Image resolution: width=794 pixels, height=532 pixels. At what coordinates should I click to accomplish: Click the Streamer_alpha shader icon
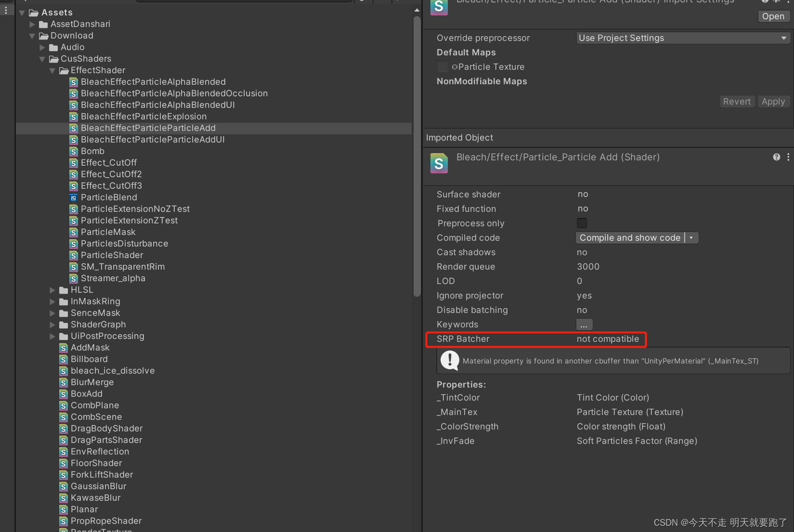[73, 278]
